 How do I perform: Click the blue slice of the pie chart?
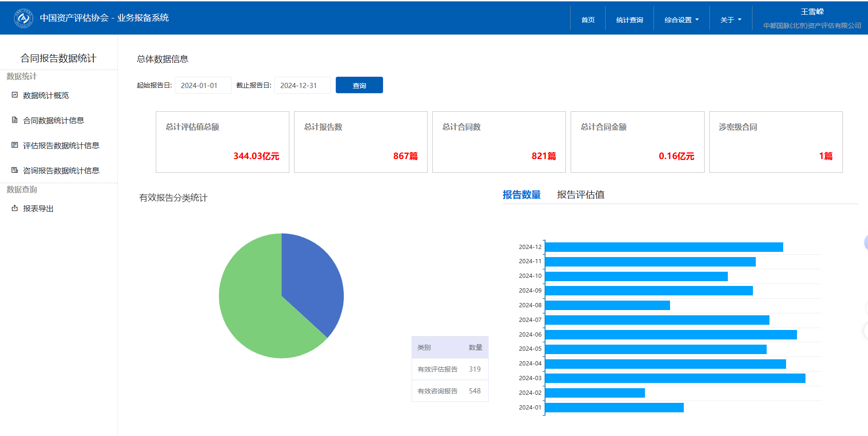click(x=310, y=279)
